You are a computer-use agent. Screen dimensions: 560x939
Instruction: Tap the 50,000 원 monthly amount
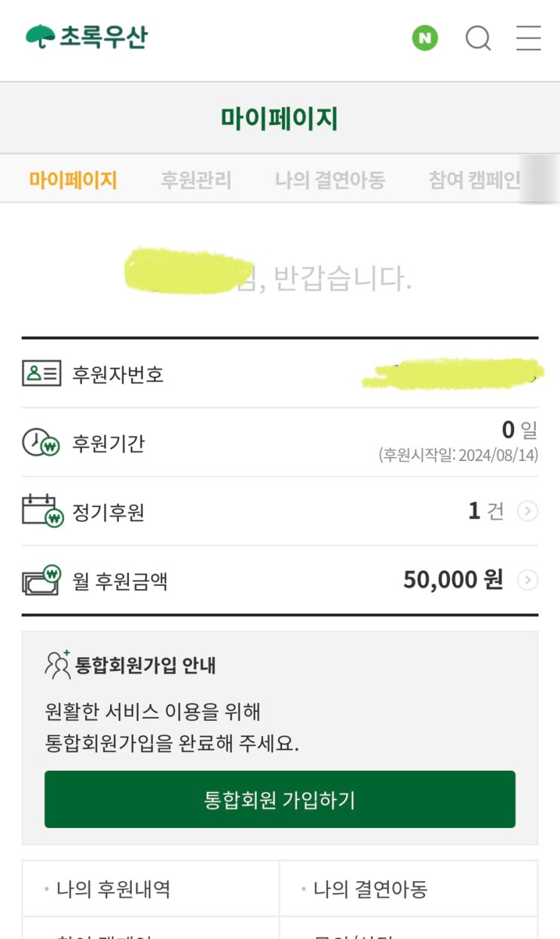coord(452,580)
